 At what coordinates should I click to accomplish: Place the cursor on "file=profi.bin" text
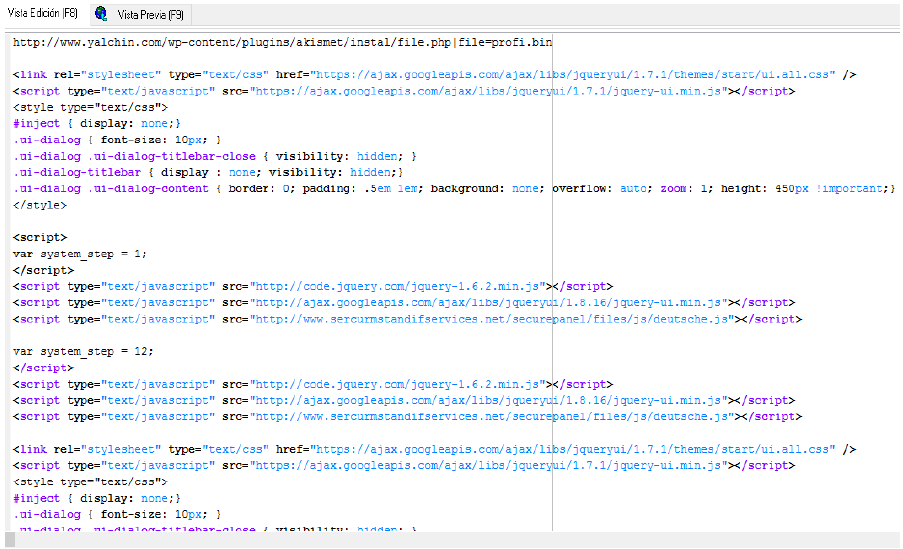[505, 42]
